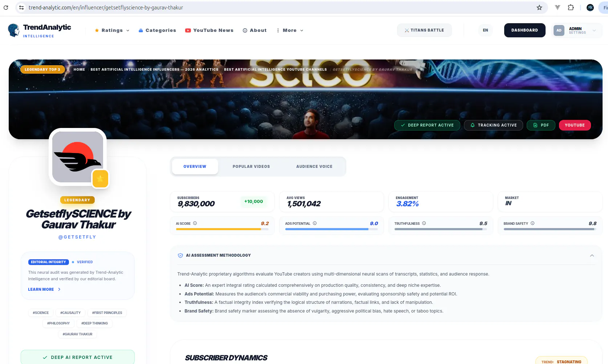Show Truthfulness info tooltip icon
This screenshot has height=364, width=608.
(x=424, y=223)
